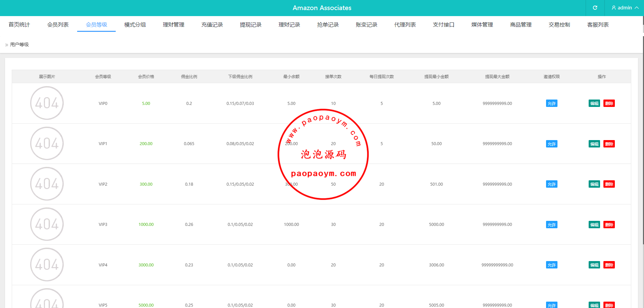The height and width of the screenshot is (308, 644).
Task: Edit the VIP4 level with 编辑
Action: pos(594,265)
